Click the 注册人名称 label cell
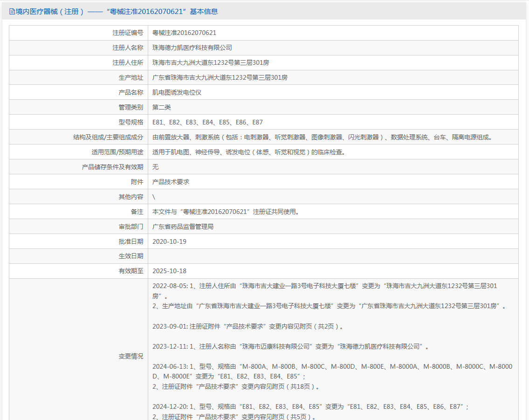The height and width of the screenshot is (420, 529). pos(79,48)
